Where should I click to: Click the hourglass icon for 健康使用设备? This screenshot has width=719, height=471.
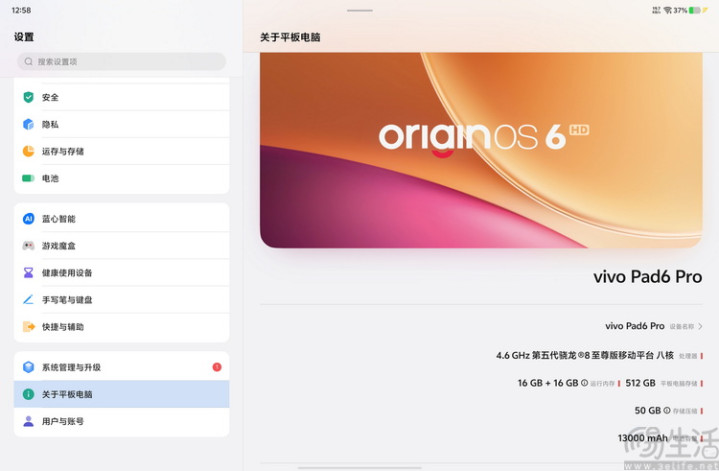pos(28,273)
